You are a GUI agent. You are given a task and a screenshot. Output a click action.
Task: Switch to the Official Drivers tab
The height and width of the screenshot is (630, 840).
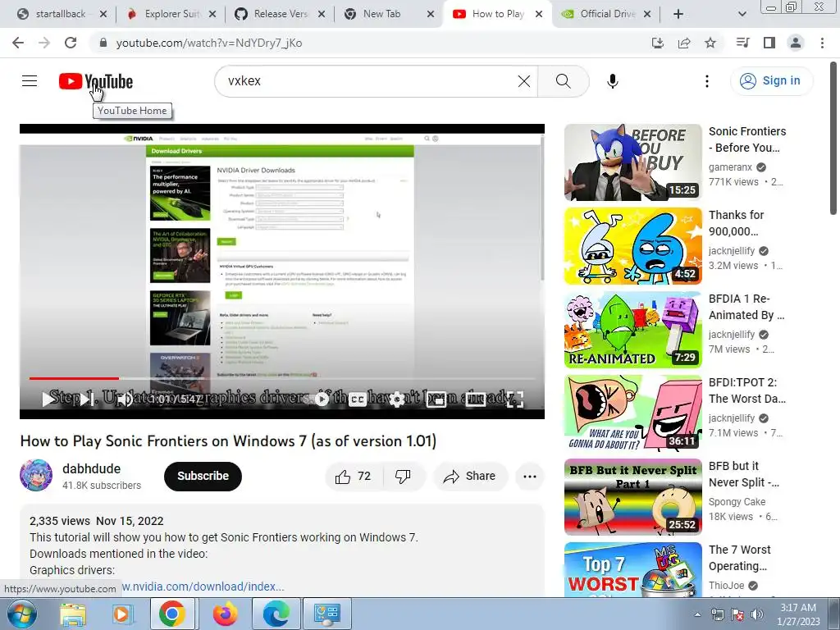pos(606,14)
